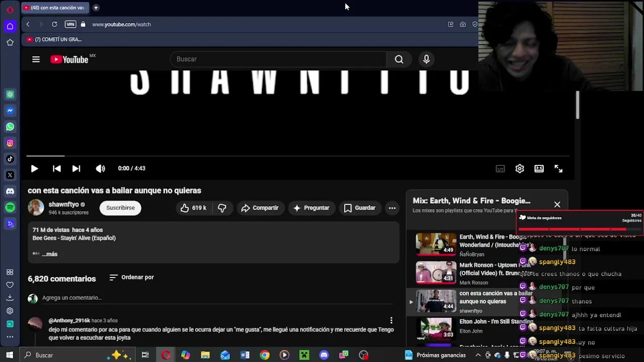Play the video
This screenshot has width=644, height=362.
click(x=34, y=168)
